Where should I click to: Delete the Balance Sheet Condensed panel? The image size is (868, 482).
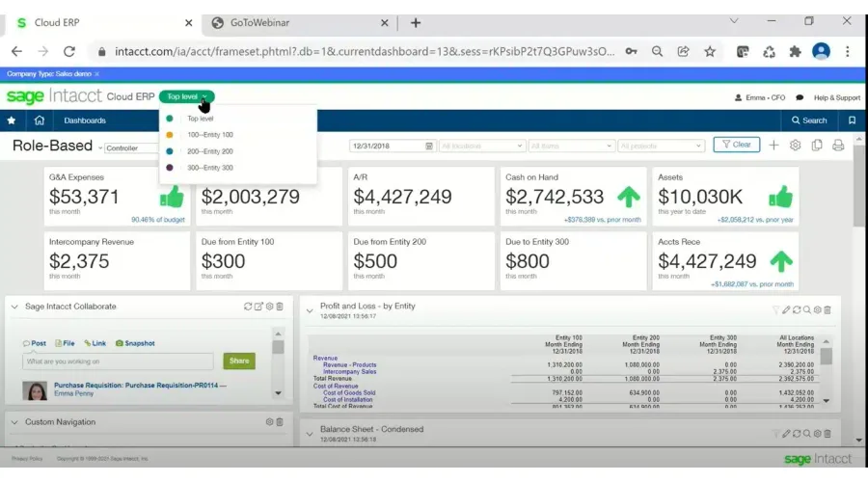click(827, 433)
